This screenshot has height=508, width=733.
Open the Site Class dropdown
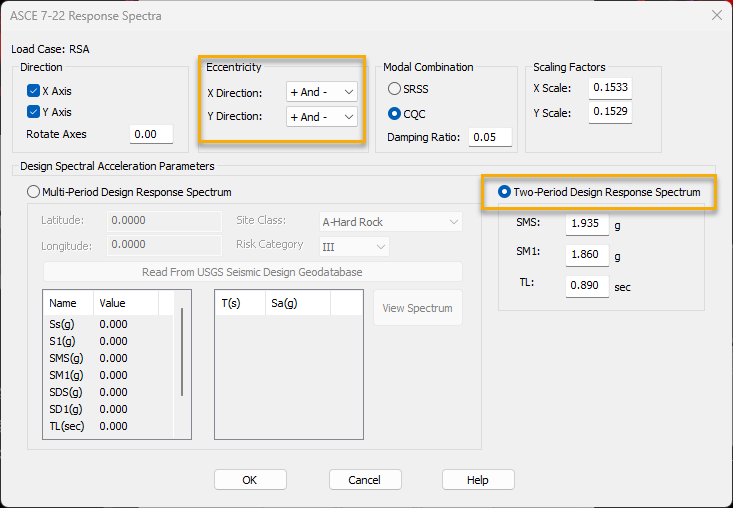tap(390, 222)
